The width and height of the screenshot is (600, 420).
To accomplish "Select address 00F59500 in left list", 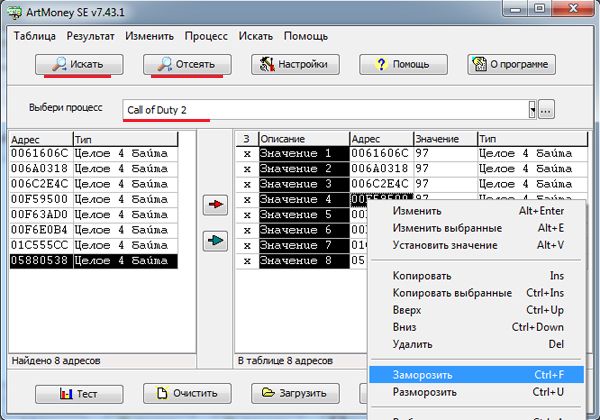I will [x=40, y=199].
